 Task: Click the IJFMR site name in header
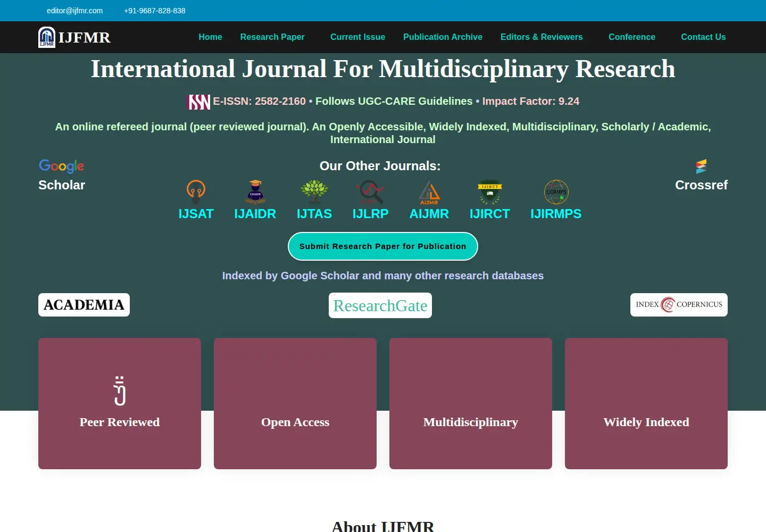85,37
